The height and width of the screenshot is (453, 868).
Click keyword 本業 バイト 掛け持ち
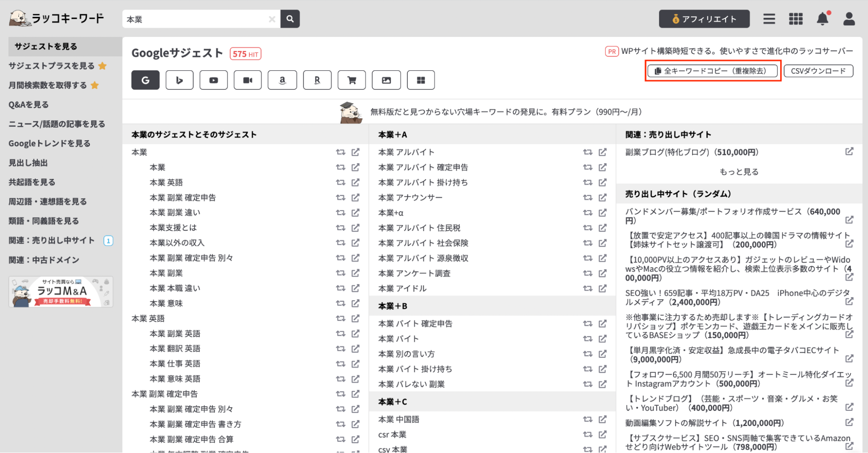pyautogui.click(x=415, y=369)
